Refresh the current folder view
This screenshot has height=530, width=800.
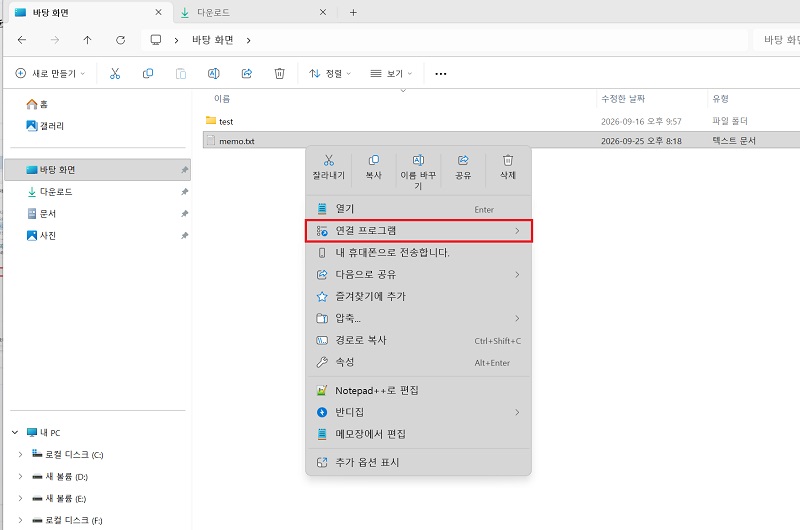pyautogui.click(x=120, y=40)
